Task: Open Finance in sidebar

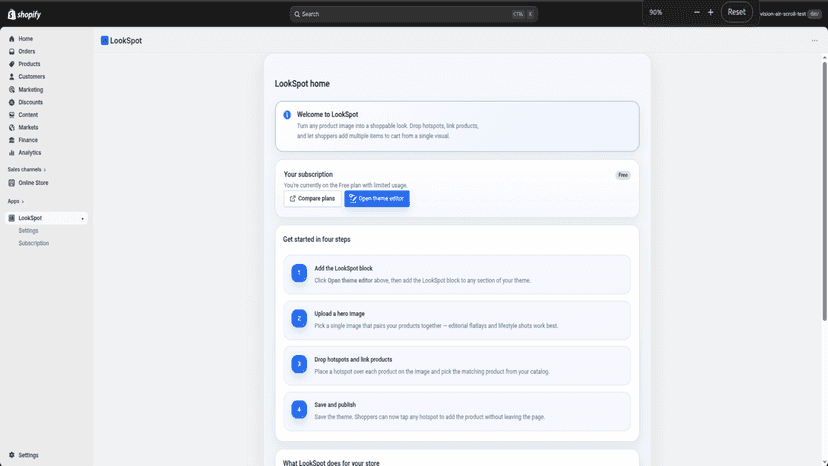Action: point(28,140)
